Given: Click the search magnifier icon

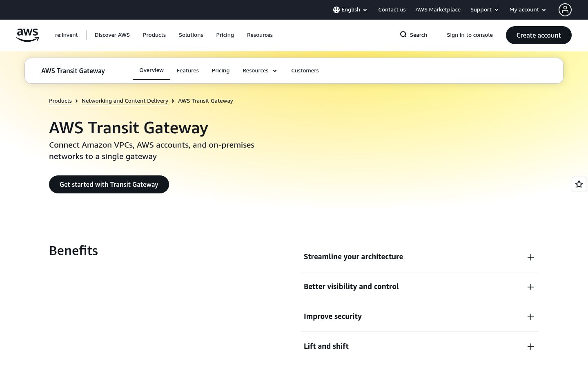Looking at the screenshot, I should click(x=403, y=35).
